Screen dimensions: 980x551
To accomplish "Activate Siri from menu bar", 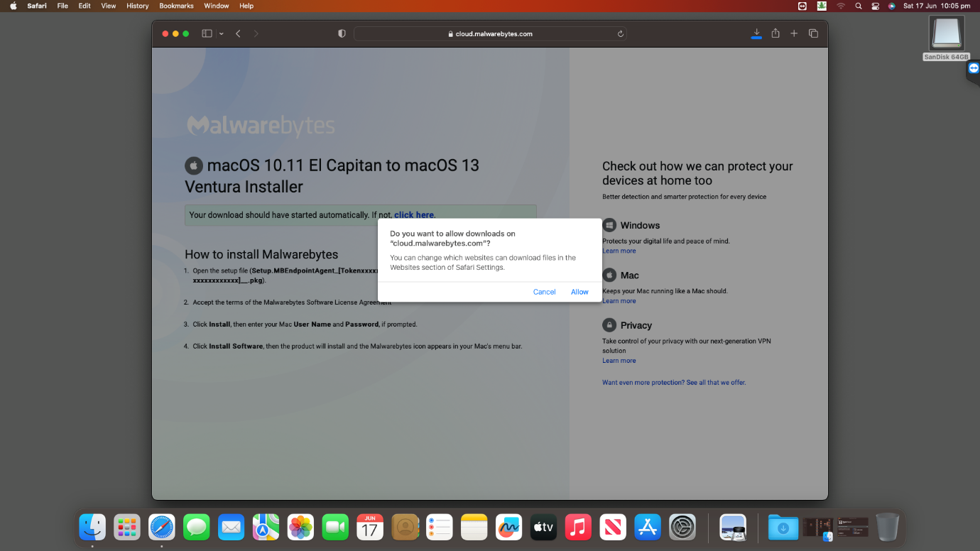I will (x=891, y=6).
